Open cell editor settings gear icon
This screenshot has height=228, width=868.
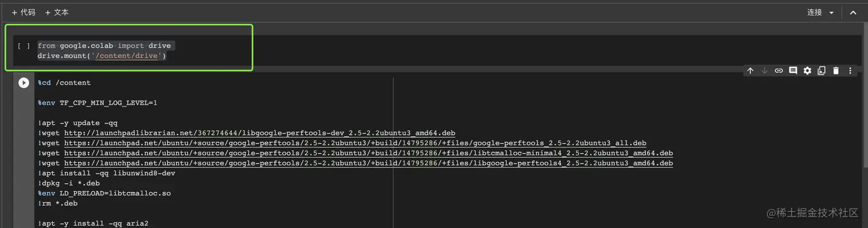tap(807, 71)
